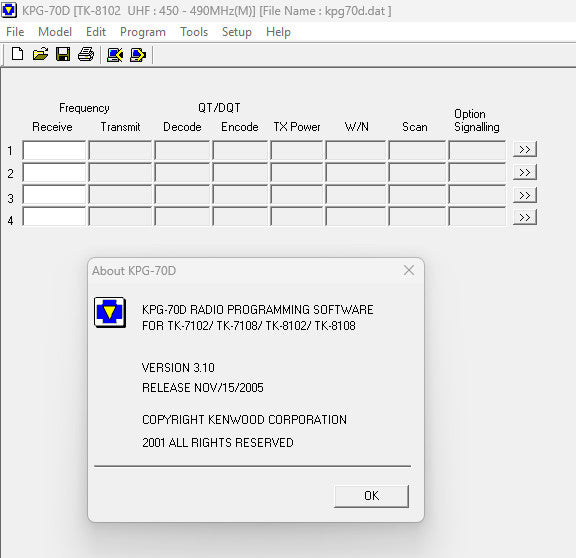576x558 pixels.
Task: Close the About KPG-70D dialog
Action: click(409, 270)
